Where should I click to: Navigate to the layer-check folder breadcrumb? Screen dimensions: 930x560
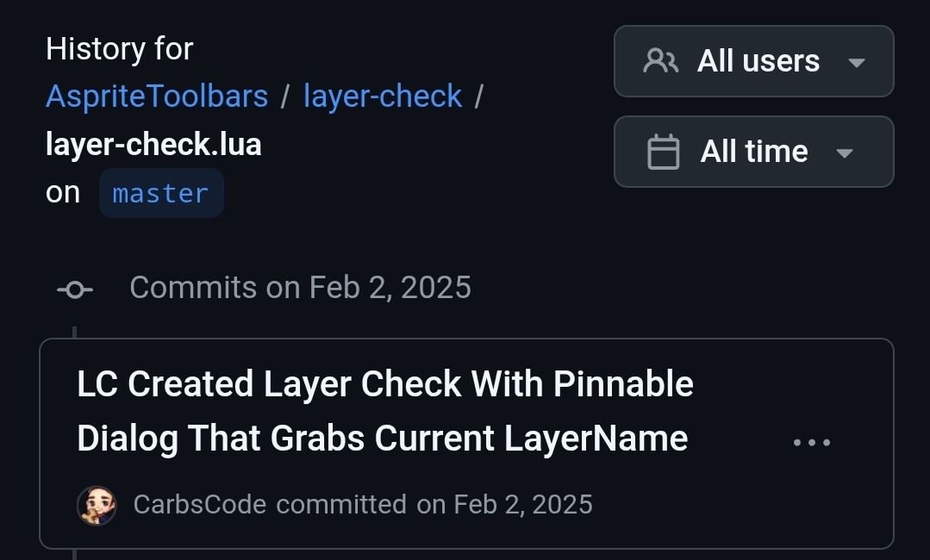(383, 96)
